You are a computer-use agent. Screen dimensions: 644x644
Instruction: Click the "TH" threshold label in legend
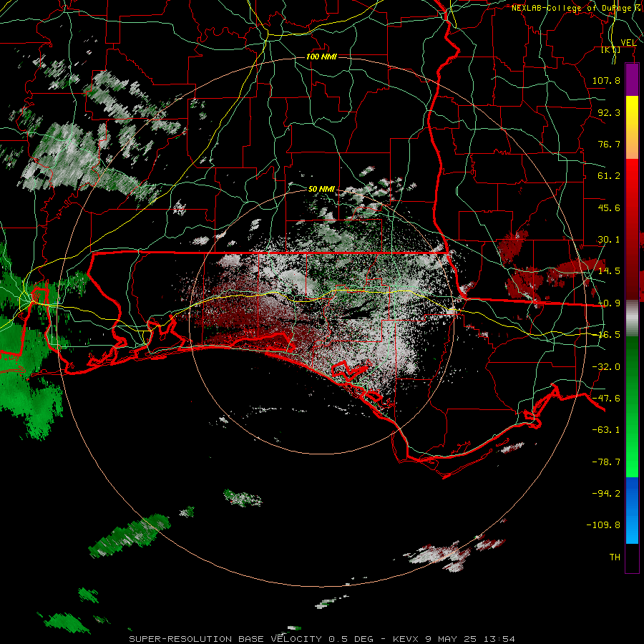click(x=615, y=557)
